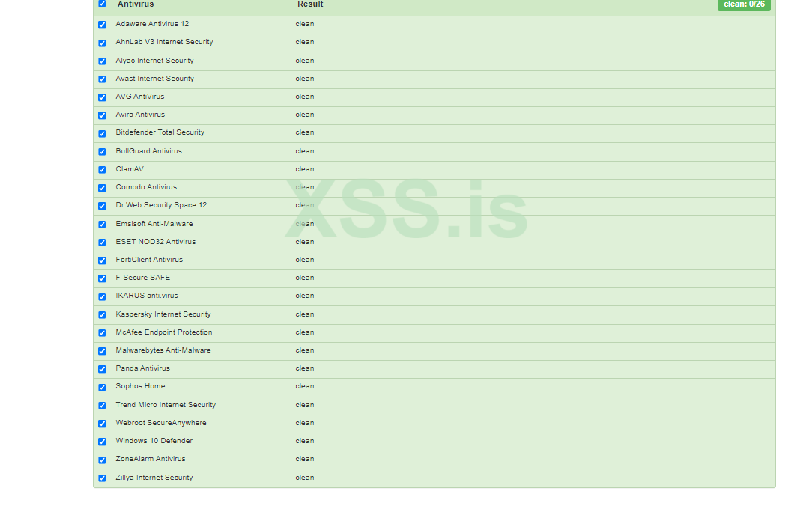The image size is (812, 506).
Task: Uncheck ESET NOD32 Antivirus checkbox
Action: coord(102,242)
